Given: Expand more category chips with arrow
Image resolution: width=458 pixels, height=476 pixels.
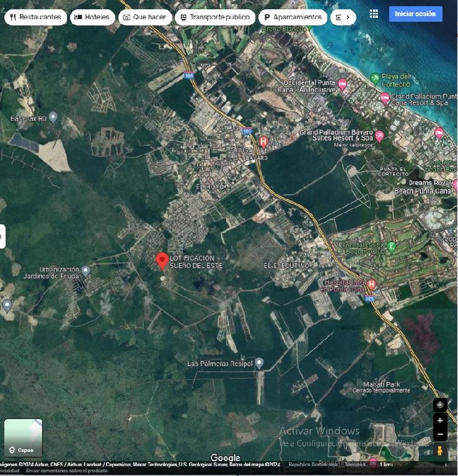Looking at the screenshot, I should click(348, 17).
